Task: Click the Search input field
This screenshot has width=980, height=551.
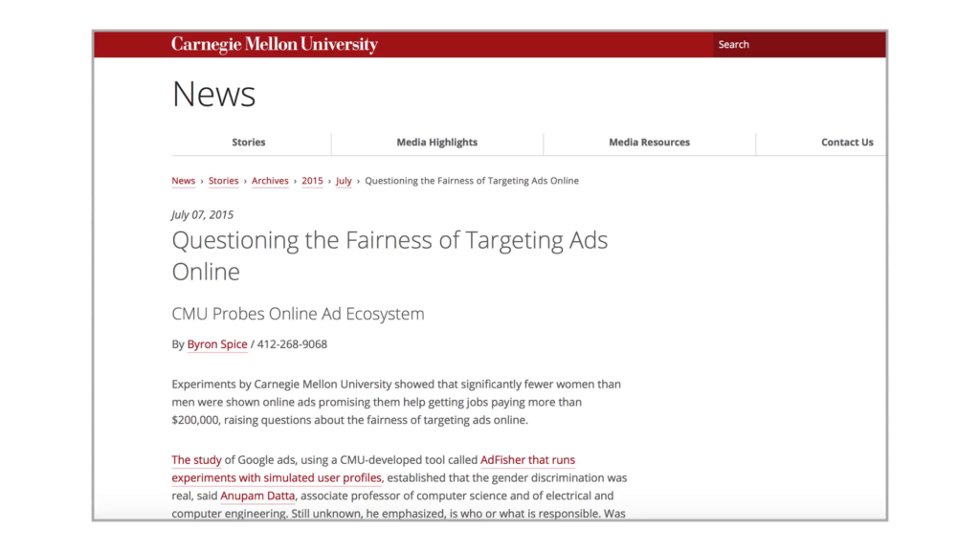Action: pyautogui.click(x=799, y=44)
